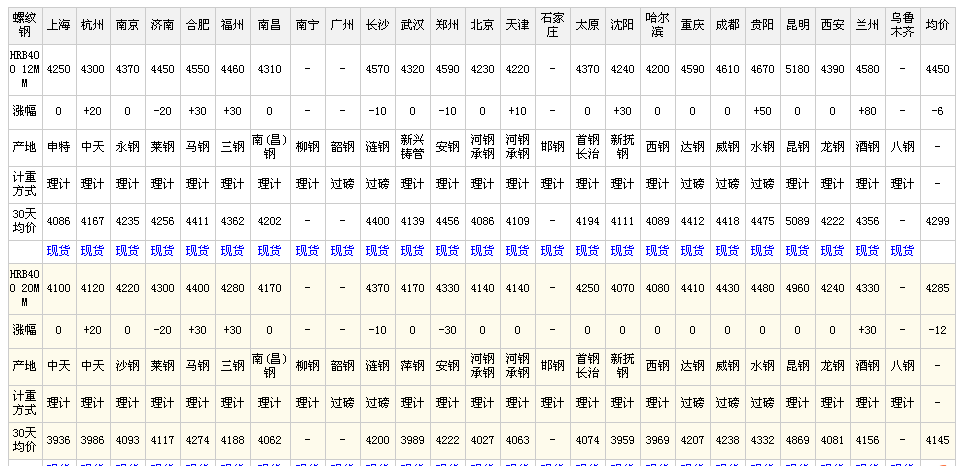Screen dimensions: 965x466
Task: Click the origin cell 申特
Action: coord(58,147)
